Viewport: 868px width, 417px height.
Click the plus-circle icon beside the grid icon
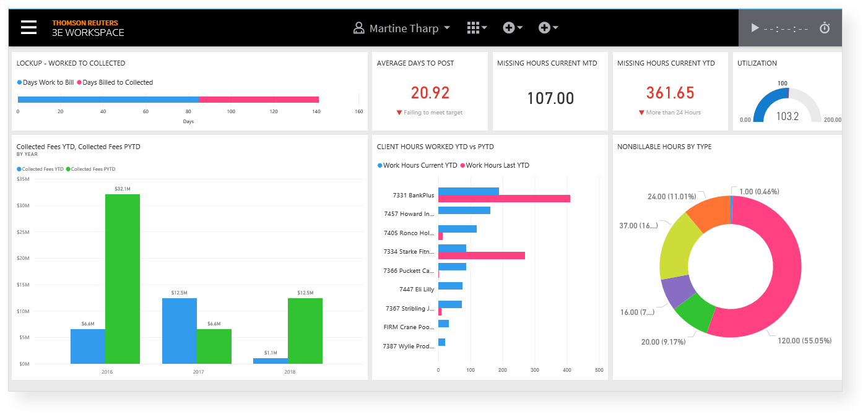click(x=509, y=28)
